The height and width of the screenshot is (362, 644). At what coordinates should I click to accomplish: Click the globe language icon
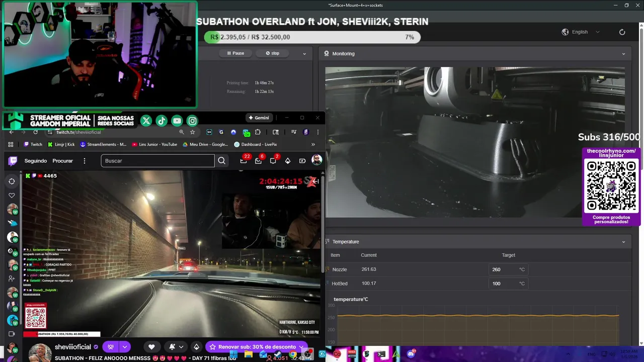point(565,32)
